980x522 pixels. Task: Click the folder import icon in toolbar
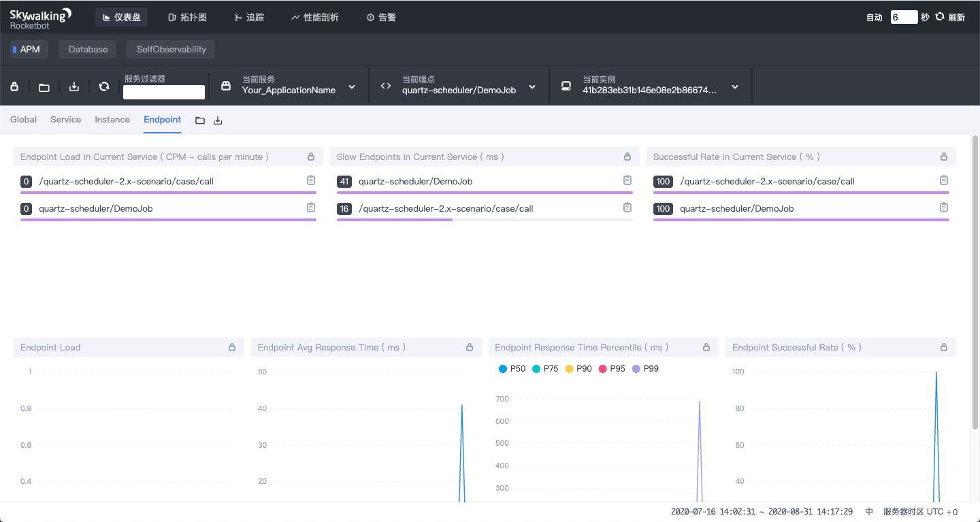pyautogui.click(x=44, y=86)
